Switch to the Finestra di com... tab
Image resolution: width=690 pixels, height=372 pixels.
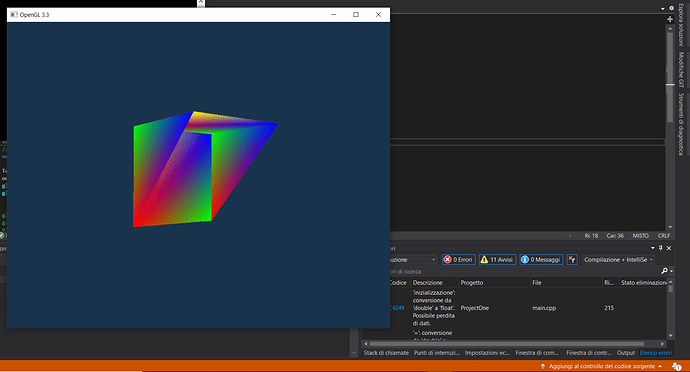[x=537, y=353]
